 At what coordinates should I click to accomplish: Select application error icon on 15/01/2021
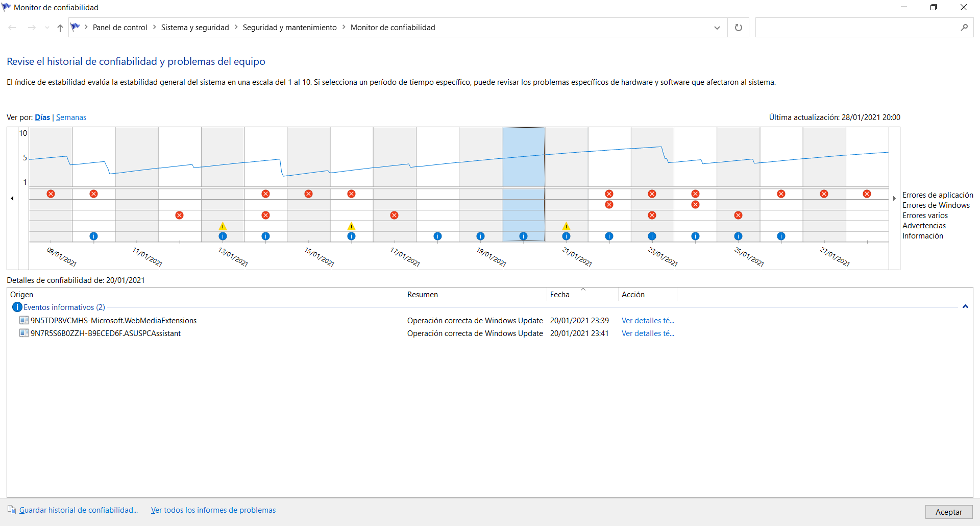tap(308, 194)
